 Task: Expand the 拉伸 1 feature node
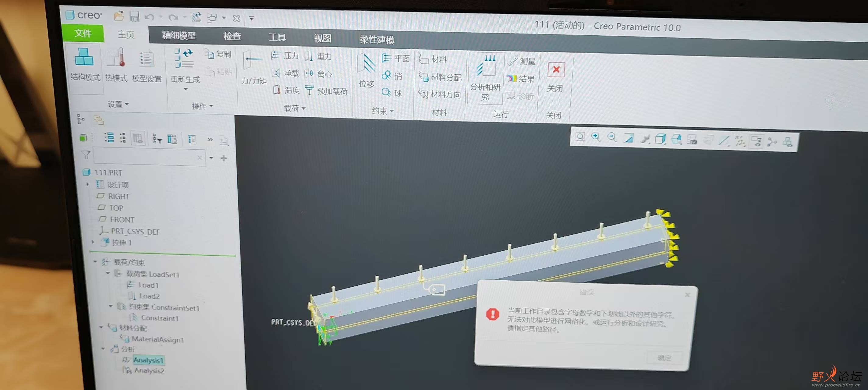tap(93, 242)
